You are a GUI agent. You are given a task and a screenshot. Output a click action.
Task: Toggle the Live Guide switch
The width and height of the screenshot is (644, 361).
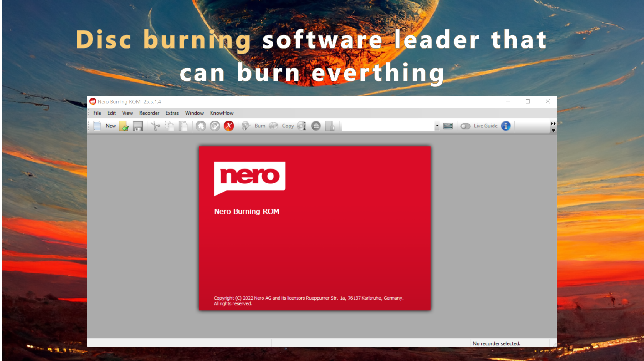465,126
